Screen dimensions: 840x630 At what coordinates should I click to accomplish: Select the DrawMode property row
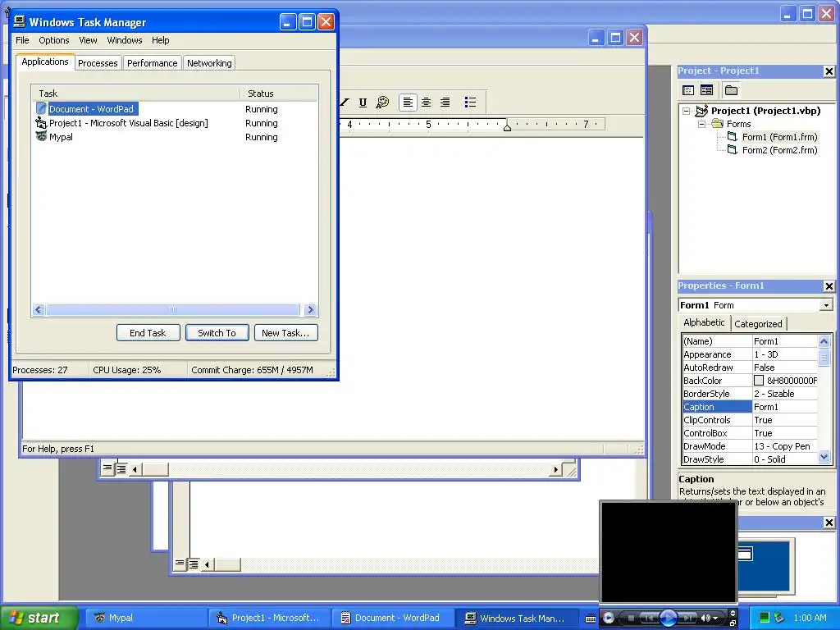(x=750, y=446)
